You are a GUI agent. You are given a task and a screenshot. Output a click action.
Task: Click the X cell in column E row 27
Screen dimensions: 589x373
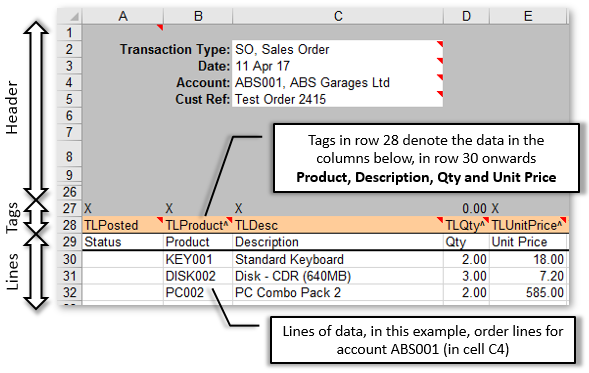[529, 208]
